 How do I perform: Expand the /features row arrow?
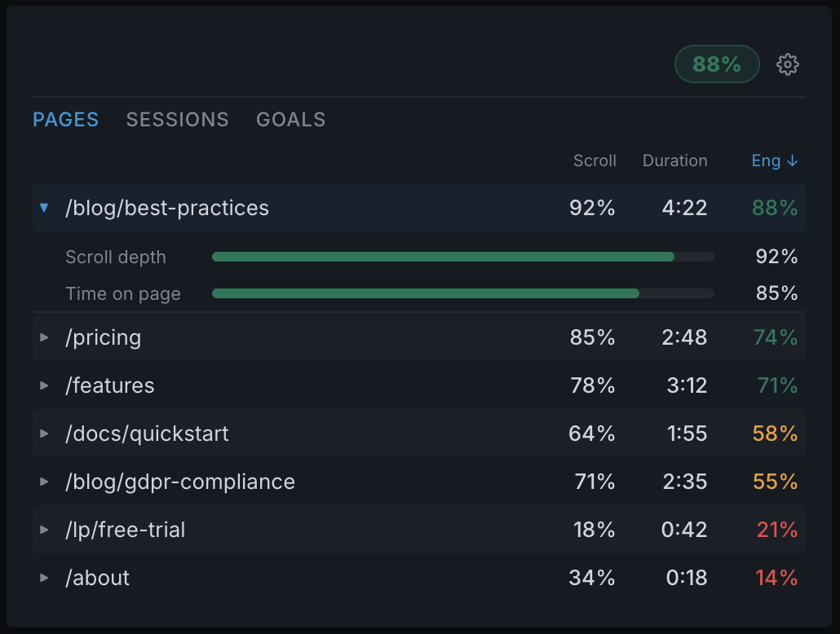[x=45, y=385]
